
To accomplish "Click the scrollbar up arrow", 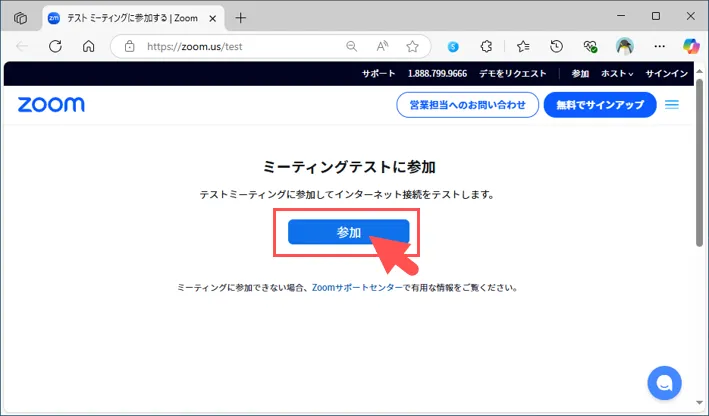I will pyautogui.click(x=700, y=71).
